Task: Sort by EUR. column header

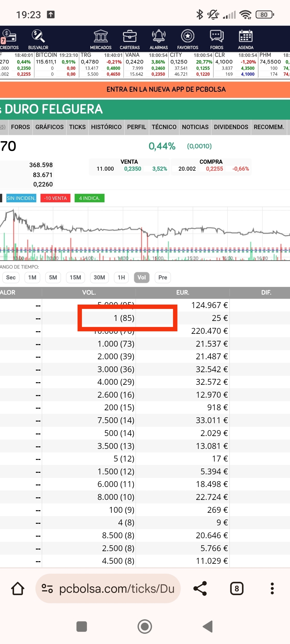Action: coord(183,292)
